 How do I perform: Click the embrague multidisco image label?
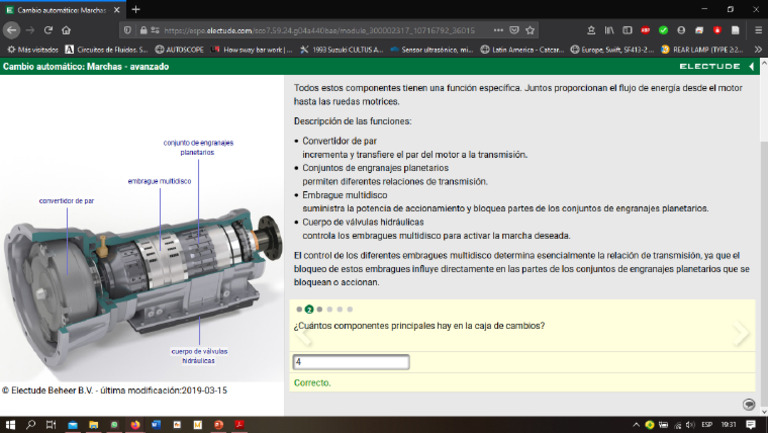click(x=160, y=181)
